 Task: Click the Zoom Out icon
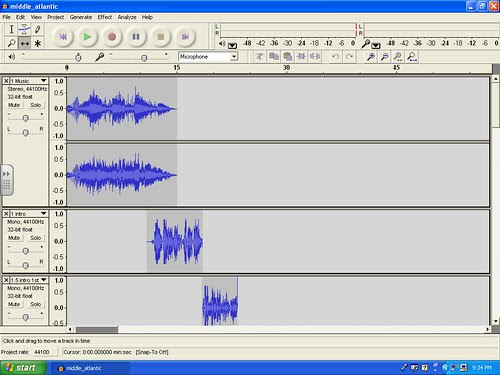(384, 57)
